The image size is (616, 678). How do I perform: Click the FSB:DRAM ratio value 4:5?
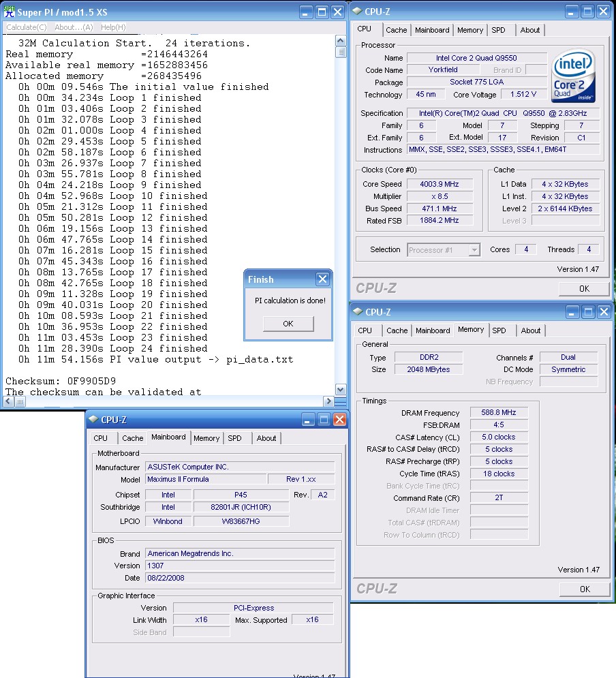[498, 425]
